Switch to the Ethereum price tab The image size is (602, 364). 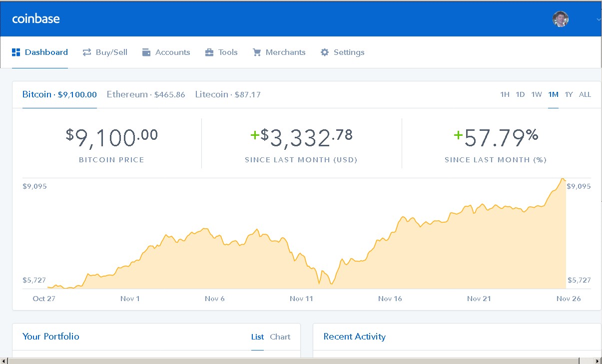146,94
